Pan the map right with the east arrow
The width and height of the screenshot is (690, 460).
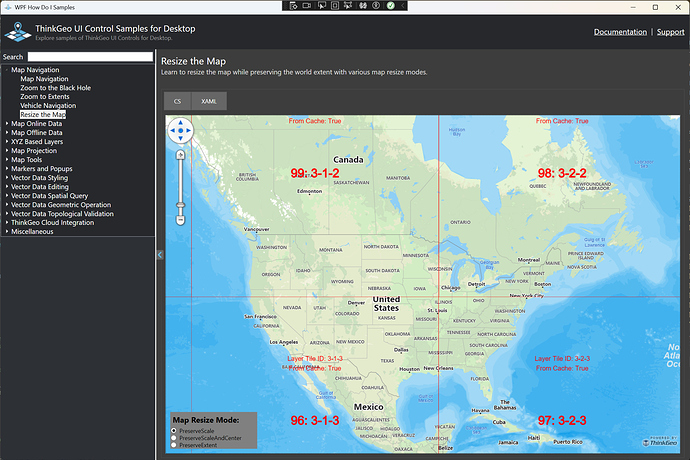tap(188, 131)
